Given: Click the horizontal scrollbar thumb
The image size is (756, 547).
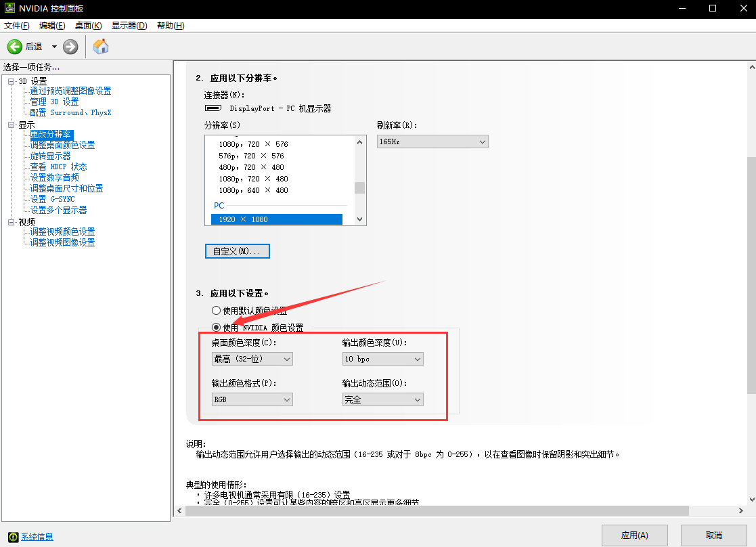Looking at the screenshot, I should pos(437,511).
